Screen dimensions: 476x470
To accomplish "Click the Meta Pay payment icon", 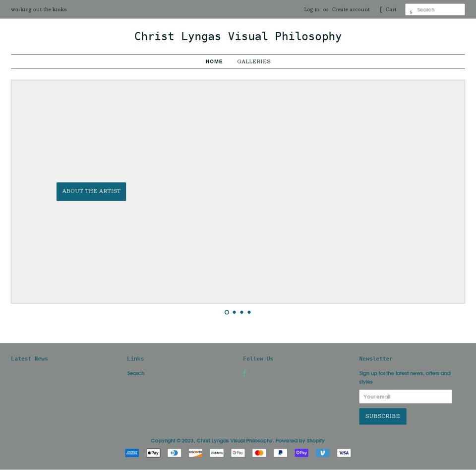I will click(217, 453).
